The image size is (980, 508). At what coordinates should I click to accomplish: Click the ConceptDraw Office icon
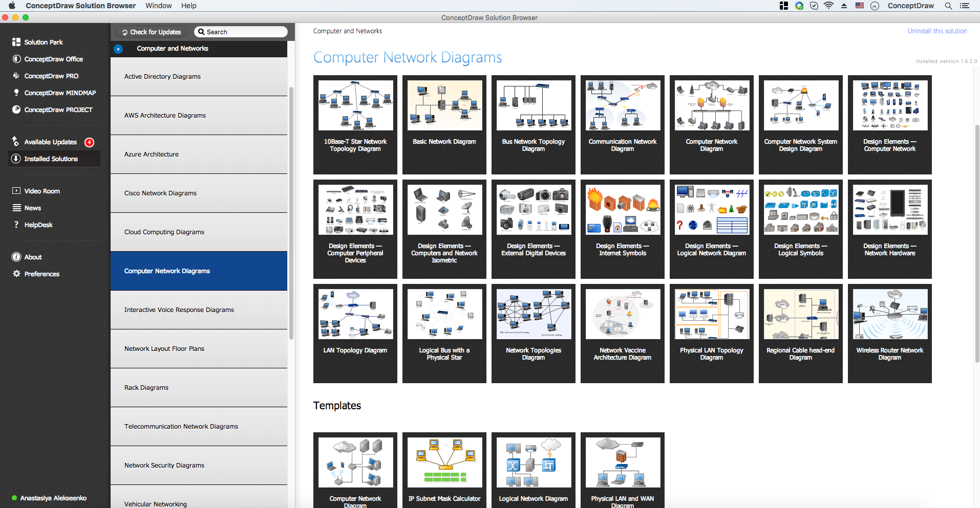[x=16, y=59]
